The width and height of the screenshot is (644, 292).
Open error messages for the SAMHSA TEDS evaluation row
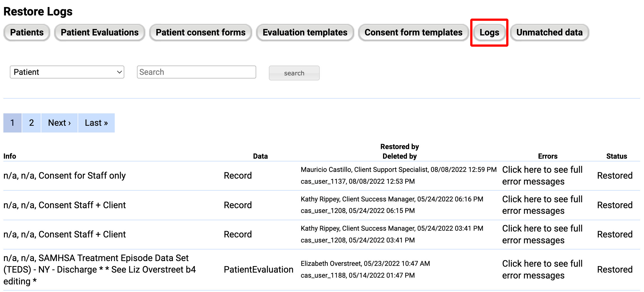pyautogui.click(x=542, y=269)
